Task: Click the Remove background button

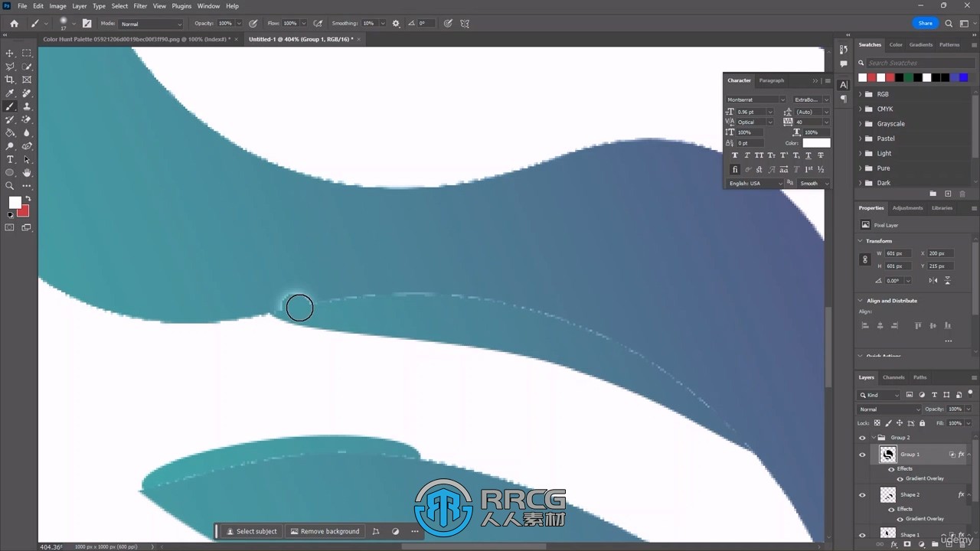Action: point(325,531)
